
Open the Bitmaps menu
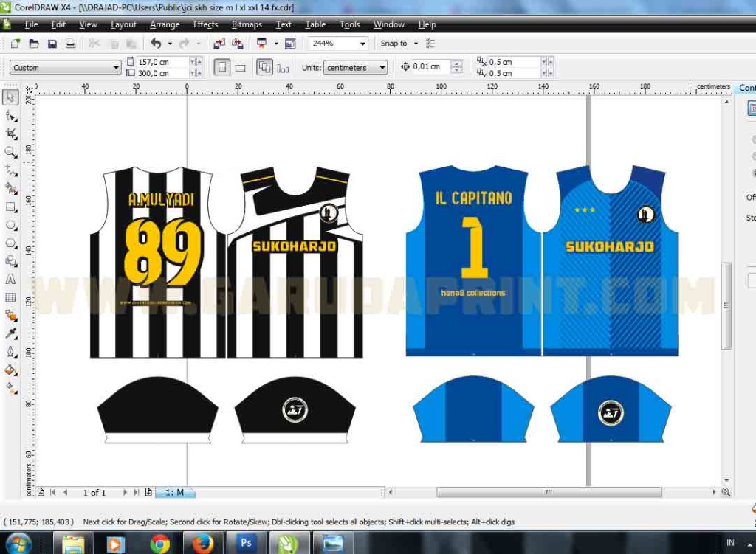point(246,24)
